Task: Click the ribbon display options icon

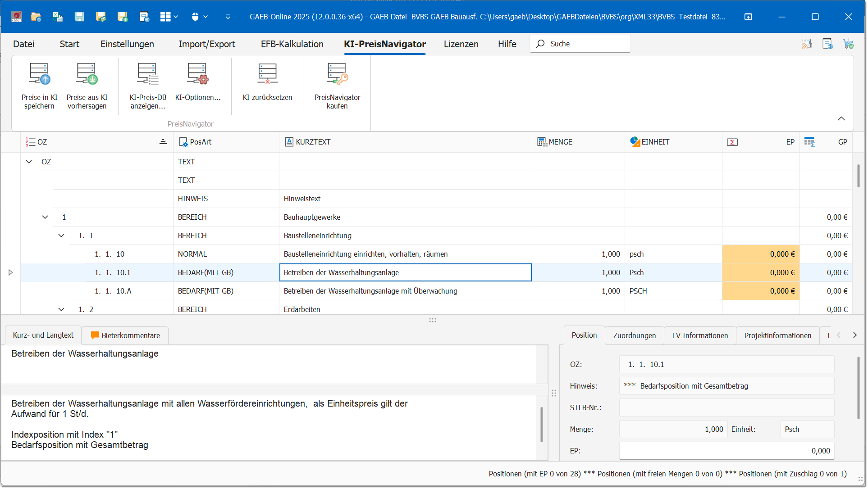Action: pos(748,17)
